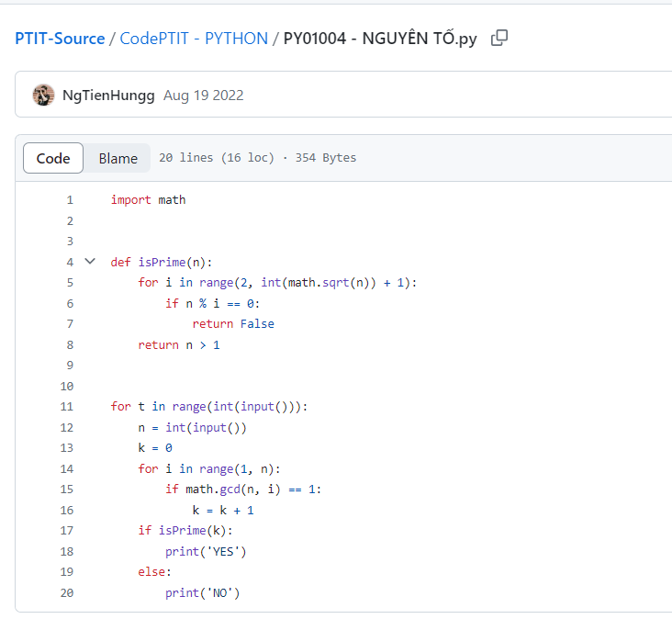Copy the file path with the copy icon
Screen dimensions: 672x619
pyautogui.click(x=499, y=39)
